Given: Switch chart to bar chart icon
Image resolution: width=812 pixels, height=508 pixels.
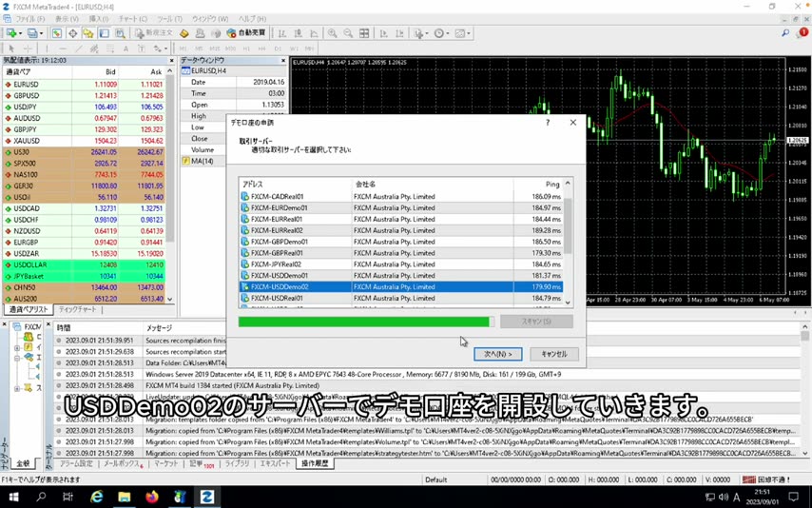Looking at the screenshot, I should click(x=282, y=33).
